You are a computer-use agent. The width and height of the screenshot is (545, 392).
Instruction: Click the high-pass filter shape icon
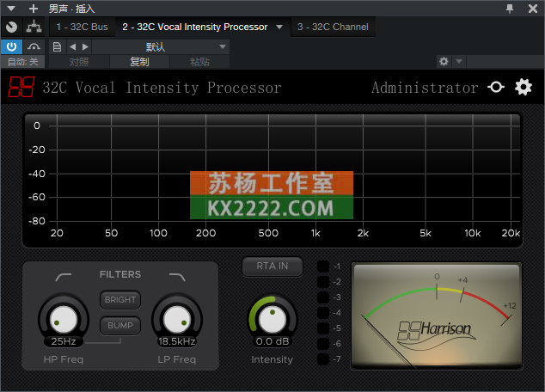point(64,277)
